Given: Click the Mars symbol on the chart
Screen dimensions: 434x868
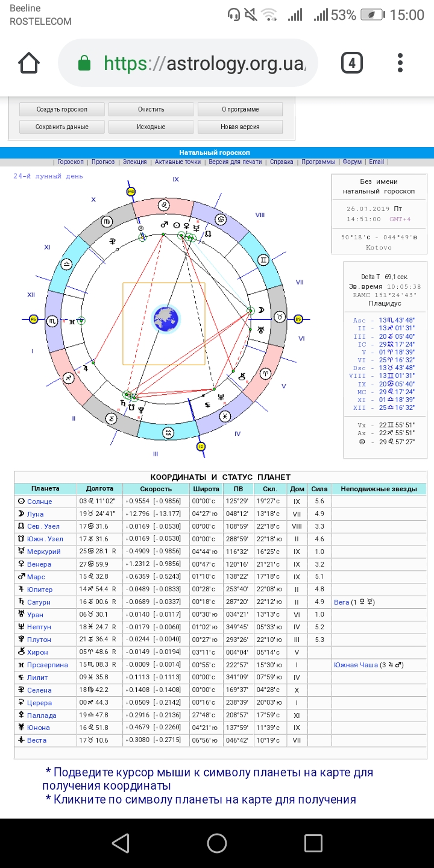Looking at the screenshot, I should pos(163,225).
